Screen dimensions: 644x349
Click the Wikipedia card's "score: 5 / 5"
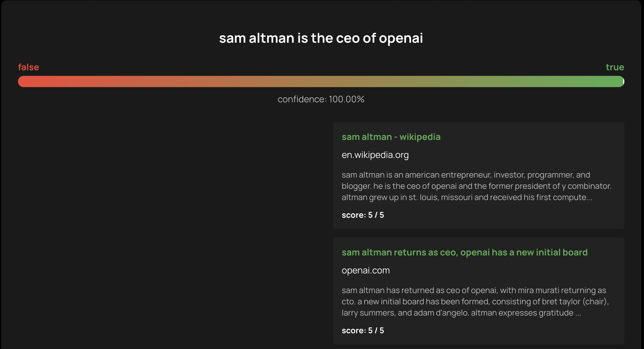(x=363, y=215)
